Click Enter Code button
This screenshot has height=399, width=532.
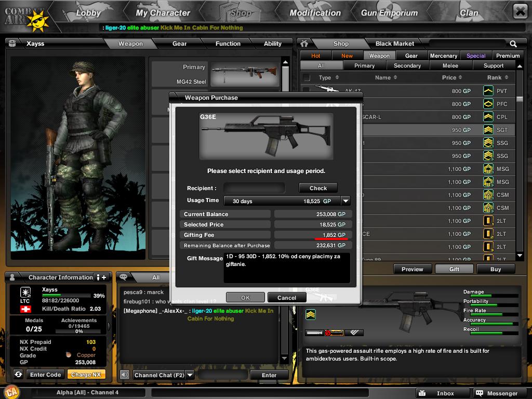(46, 375)
